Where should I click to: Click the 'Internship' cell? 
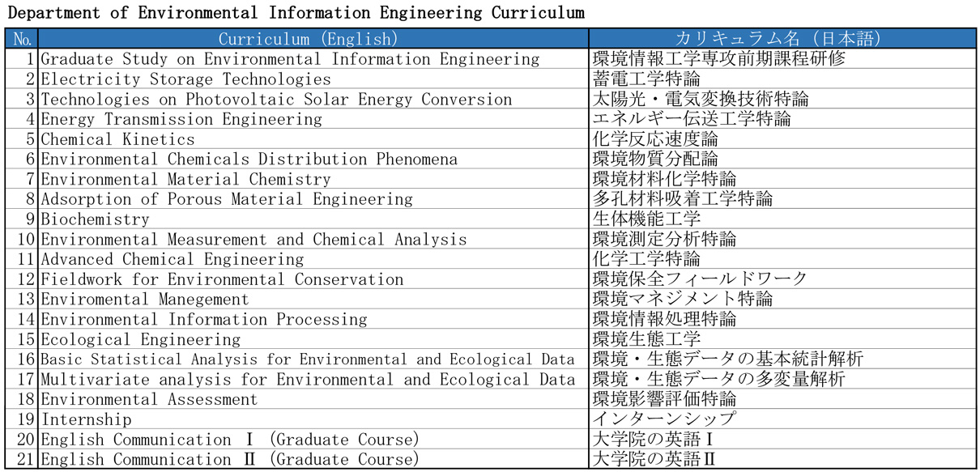tap(313, 420)
